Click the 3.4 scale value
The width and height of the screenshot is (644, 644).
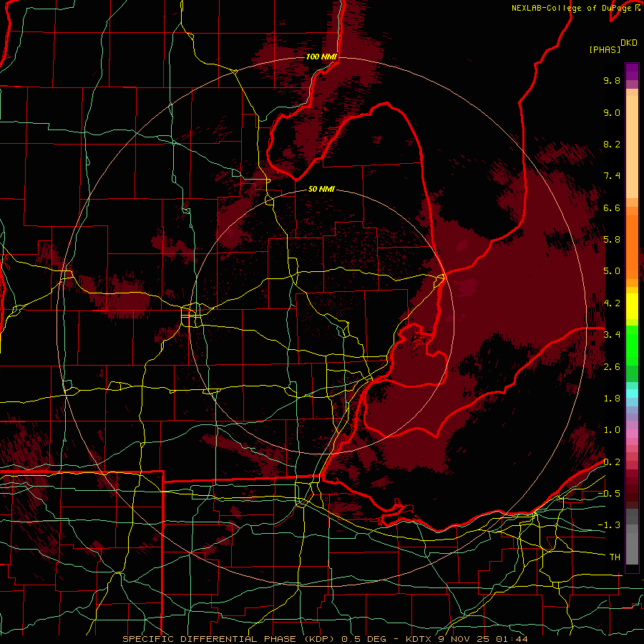point(612,335)
